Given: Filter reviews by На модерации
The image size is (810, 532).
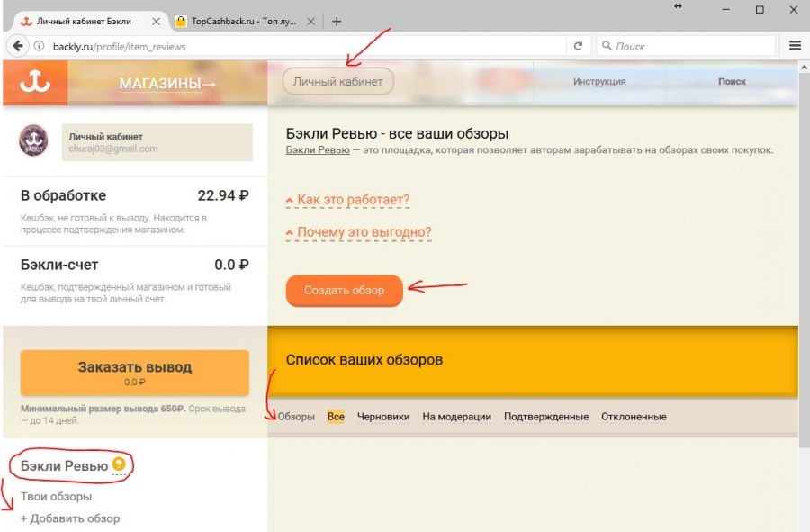Looking at the screenshot, I should click(456, 416).
